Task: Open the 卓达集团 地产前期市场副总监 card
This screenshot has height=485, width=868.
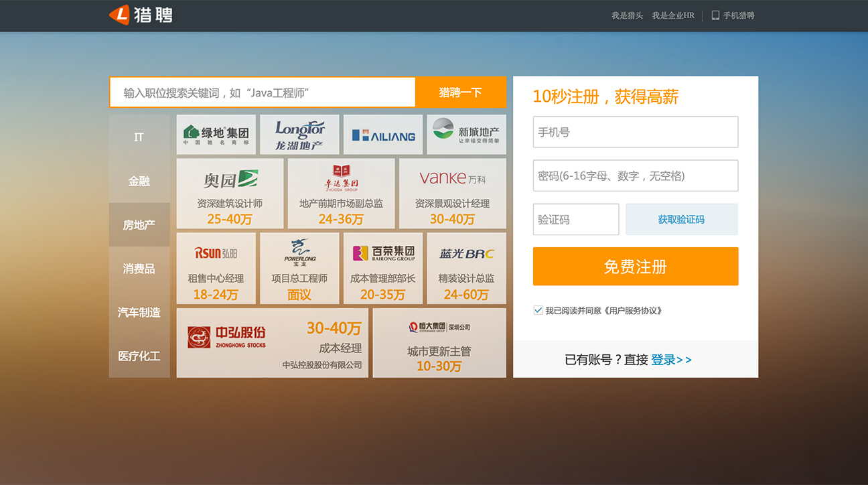Action: pos(341,194)
